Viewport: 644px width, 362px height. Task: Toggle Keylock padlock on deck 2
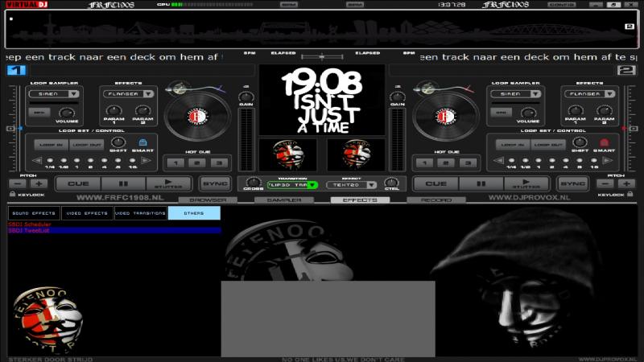[x=630, y=194]
